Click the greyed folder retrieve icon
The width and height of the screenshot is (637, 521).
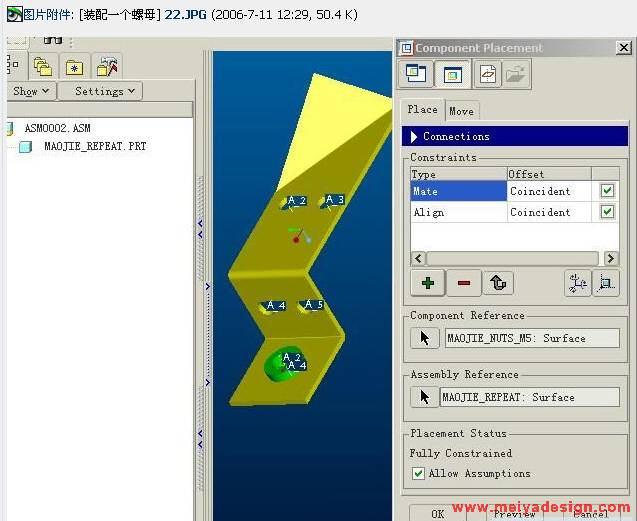click(x=516, y=74)
